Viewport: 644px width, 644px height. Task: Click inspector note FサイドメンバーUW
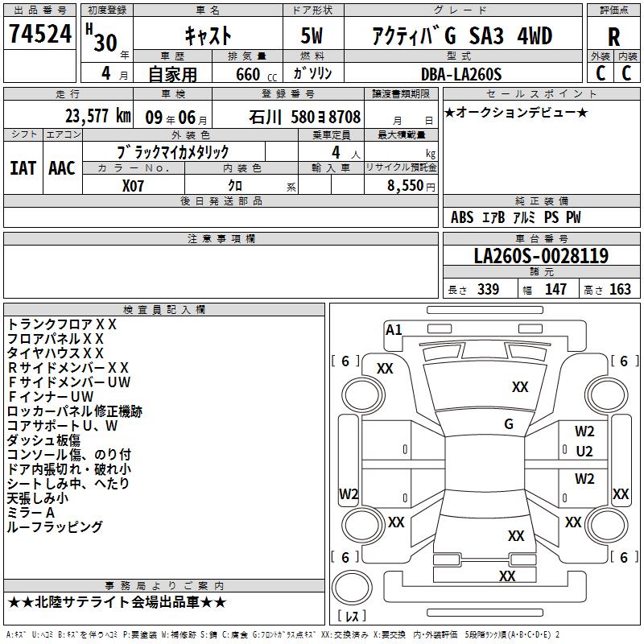69,382
